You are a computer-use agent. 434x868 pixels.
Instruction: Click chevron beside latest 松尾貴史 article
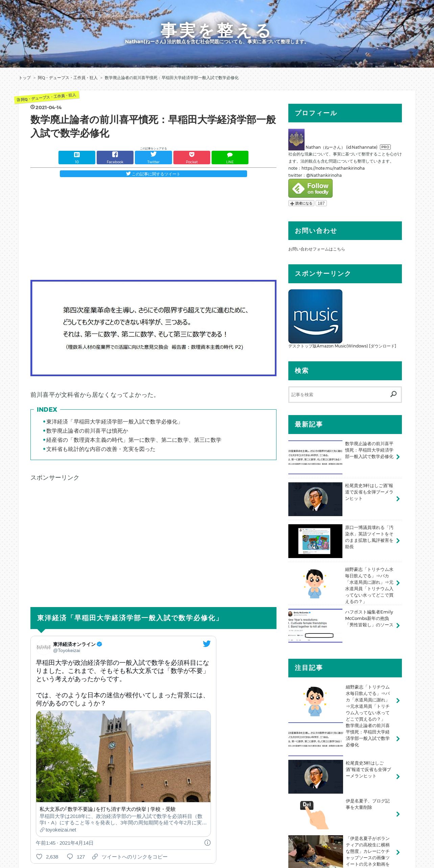pyautogui.click(x=398, y=499)
